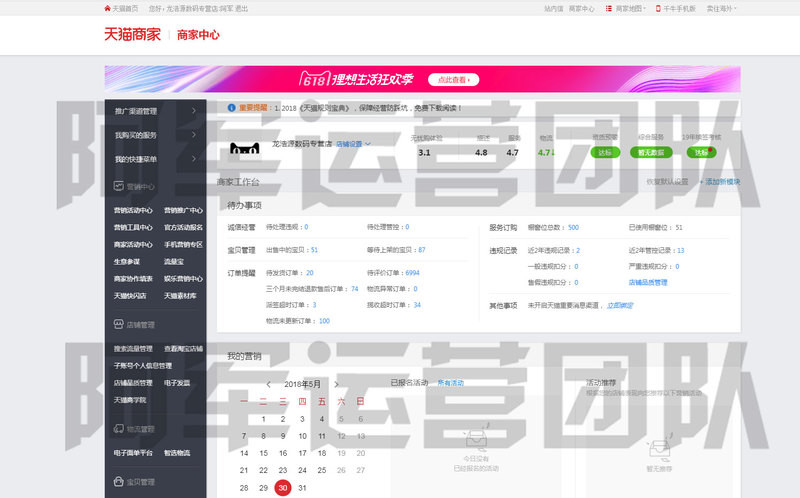Screen dimensions: 800x498
Task: Select date 15 in the calendar
Action: 263,453
